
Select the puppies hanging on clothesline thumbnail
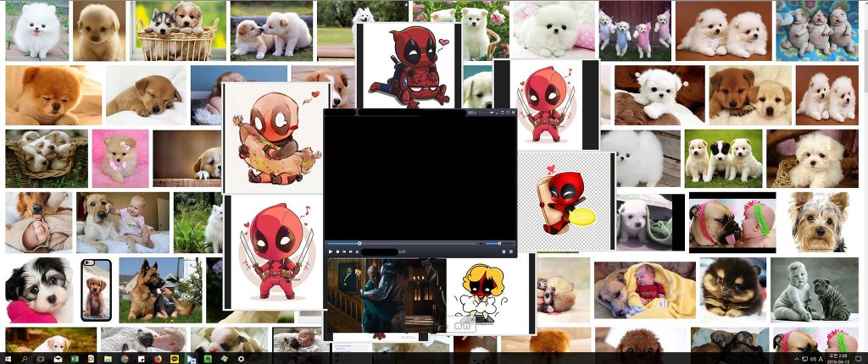tap(635, 30)
